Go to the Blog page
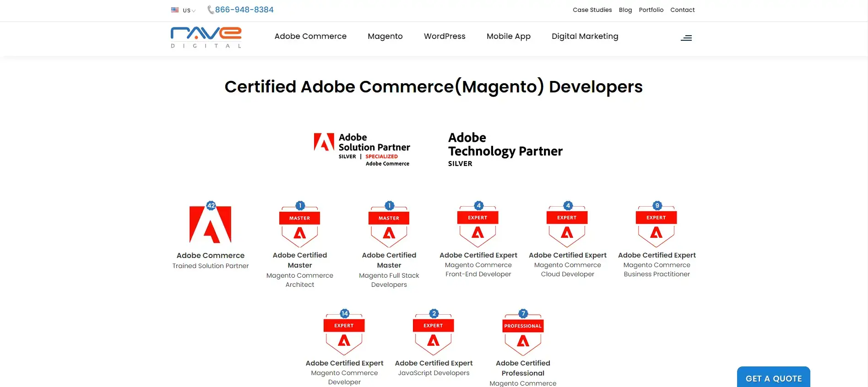This screenshot has width=868, height=387. [x=625, y=10]
